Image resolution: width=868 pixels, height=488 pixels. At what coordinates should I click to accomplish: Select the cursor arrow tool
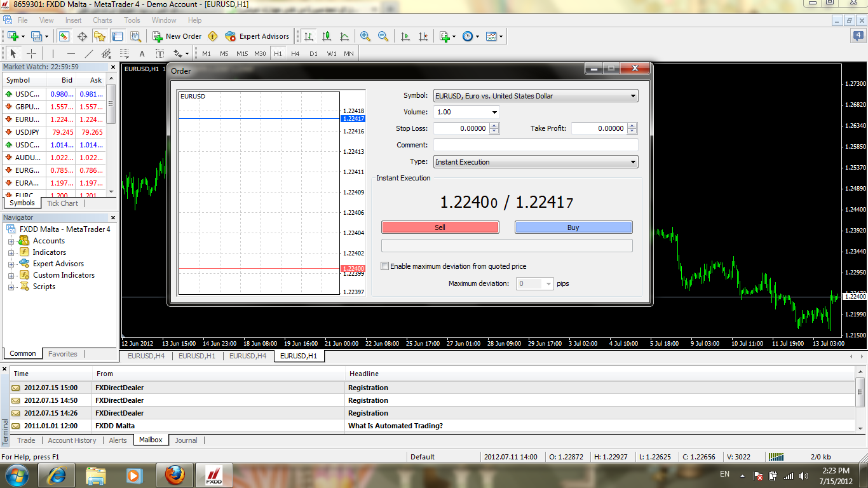click(x=13, y=53)
